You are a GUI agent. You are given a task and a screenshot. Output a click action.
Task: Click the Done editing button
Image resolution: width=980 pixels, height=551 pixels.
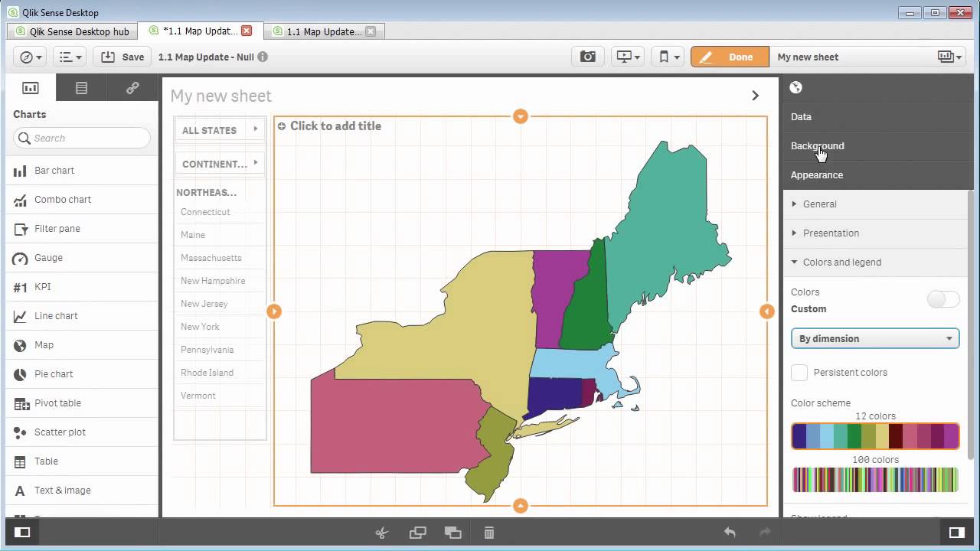(x=730, y=57)
